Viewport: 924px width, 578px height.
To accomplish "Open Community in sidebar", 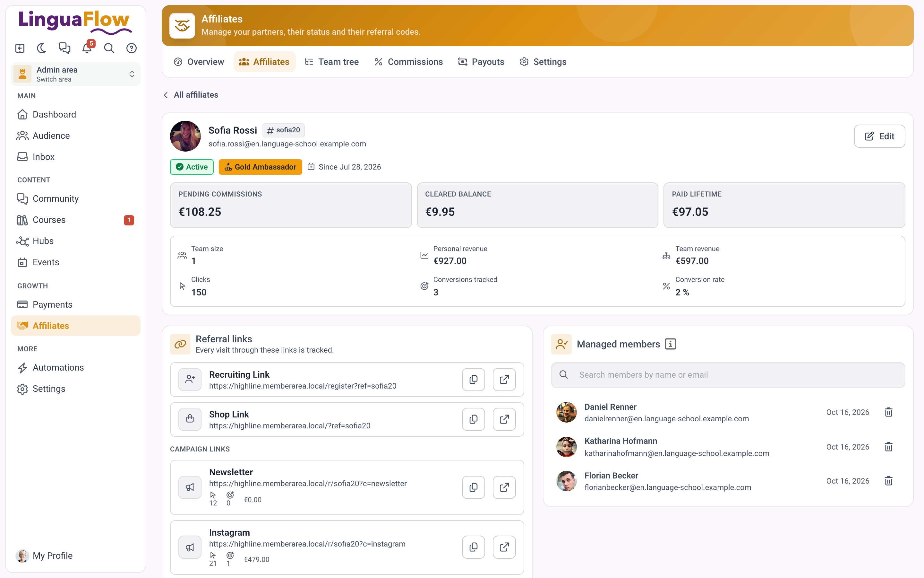I will [76, 198].
